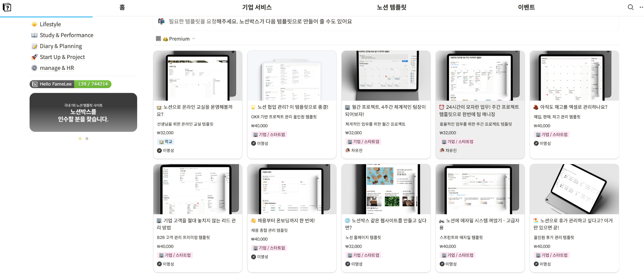Open the 노션 템플릿 navigation tab
Image resolution: width=644 pixels, height=277 pixels.
coord(392,7)
